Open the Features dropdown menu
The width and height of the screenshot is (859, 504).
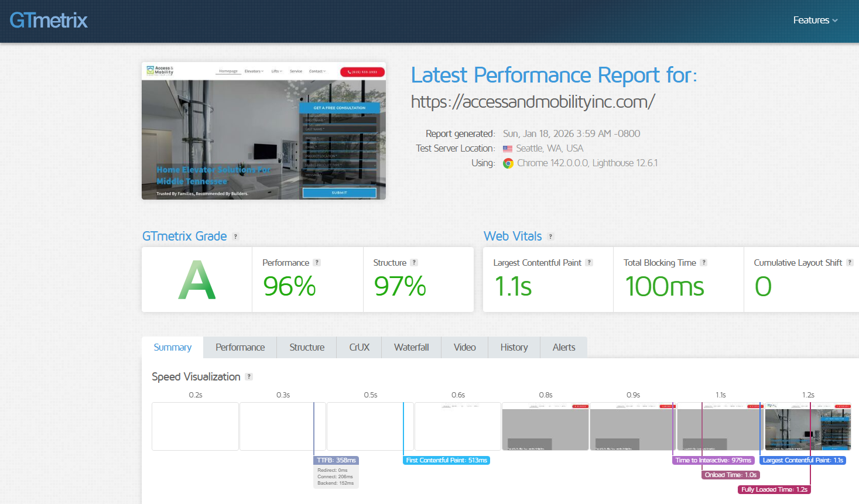click(x=815, y=20)
